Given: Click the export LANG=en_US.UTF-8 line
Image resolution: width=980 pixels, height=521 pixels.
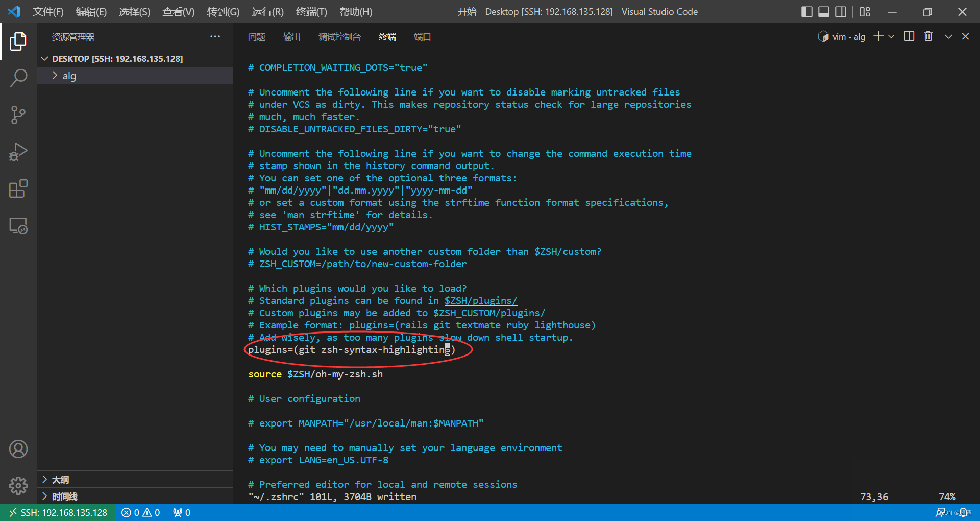Looking at the screenshot, I should click(x=318, y=460).
